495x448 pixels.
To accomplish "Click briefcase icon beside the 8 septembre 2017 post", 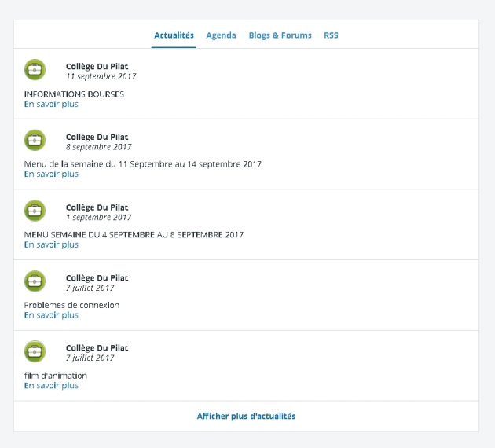I will point(35,141).
